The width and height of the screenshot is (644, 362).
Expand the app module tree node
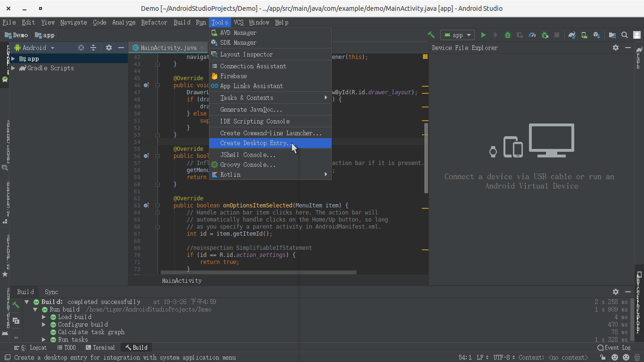pos(13,58)
